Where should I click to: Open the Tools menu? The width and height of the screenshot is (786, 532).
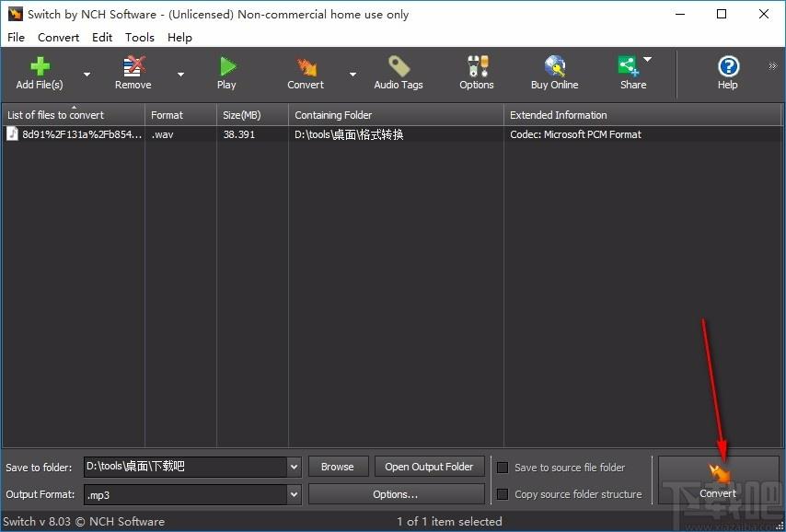pyautogui.click(x=140, y=38)
